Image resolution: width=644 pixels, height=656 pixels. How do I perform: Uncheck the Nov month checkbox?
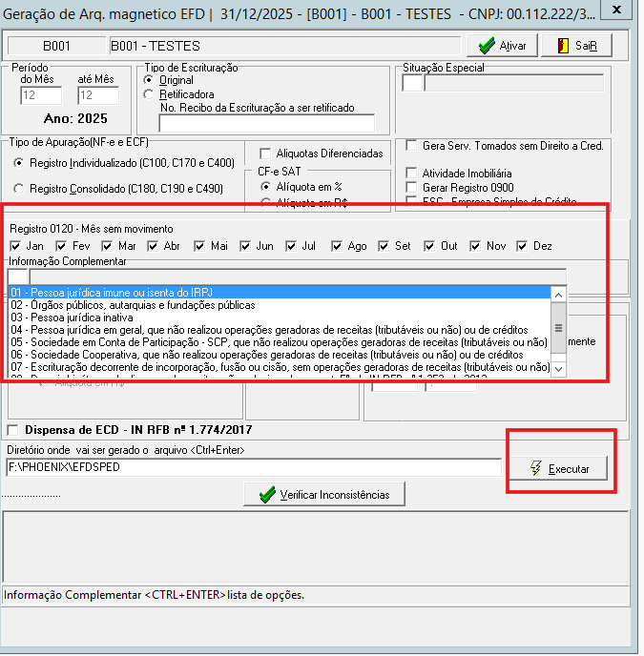click(x=475, y=246)
